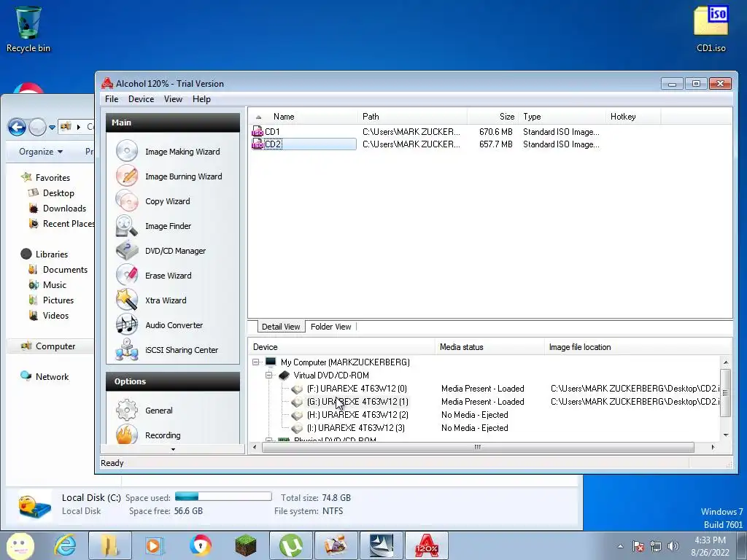Click device list vertical scroll up arrow
Image resolution: width=747 pixels, height=560 pixels.
pyautogui.click(x=726, y=362)
